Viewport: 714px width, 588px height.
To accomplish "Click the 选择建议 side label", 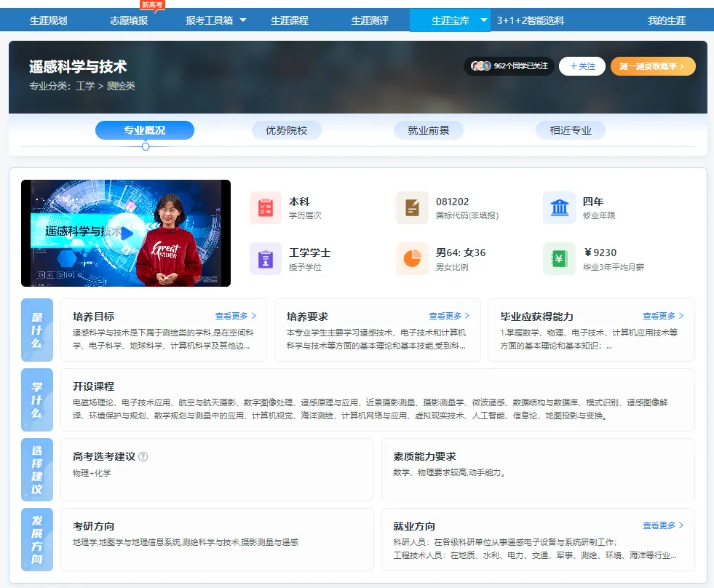I will point(37,469).
